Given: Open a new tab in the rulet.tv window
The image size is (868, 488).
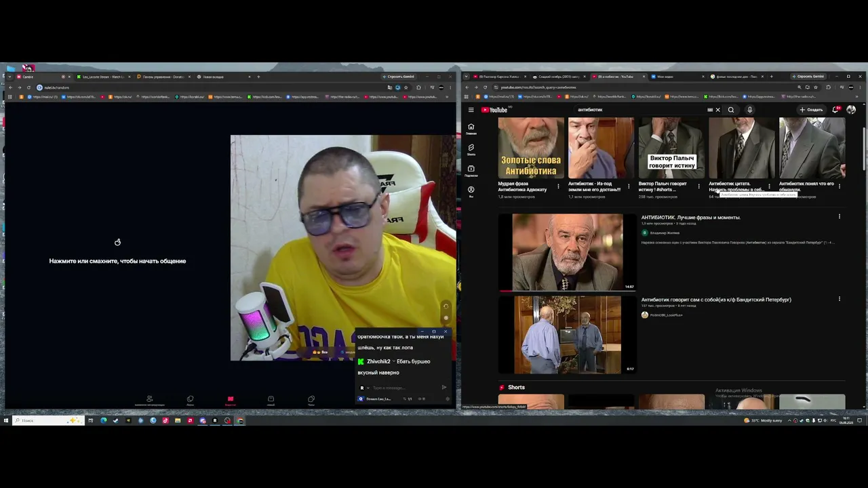Looking at the screenshot, I should pyautogui.click(x=258, y=77).
